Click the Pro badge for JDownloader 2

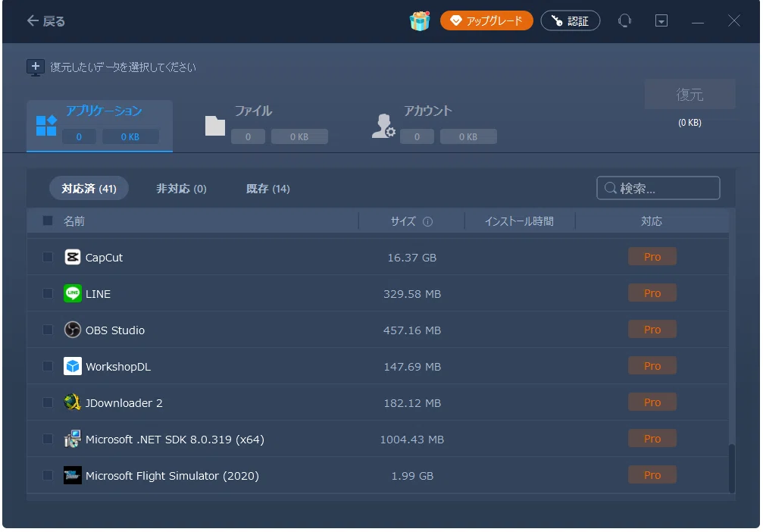pos(652,402)
